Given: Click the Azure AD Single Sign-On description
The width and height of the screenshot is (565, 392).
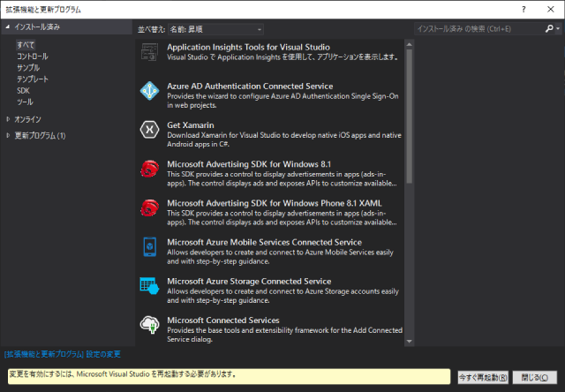Looking at the screenshot, I should (x=282, y=101).
